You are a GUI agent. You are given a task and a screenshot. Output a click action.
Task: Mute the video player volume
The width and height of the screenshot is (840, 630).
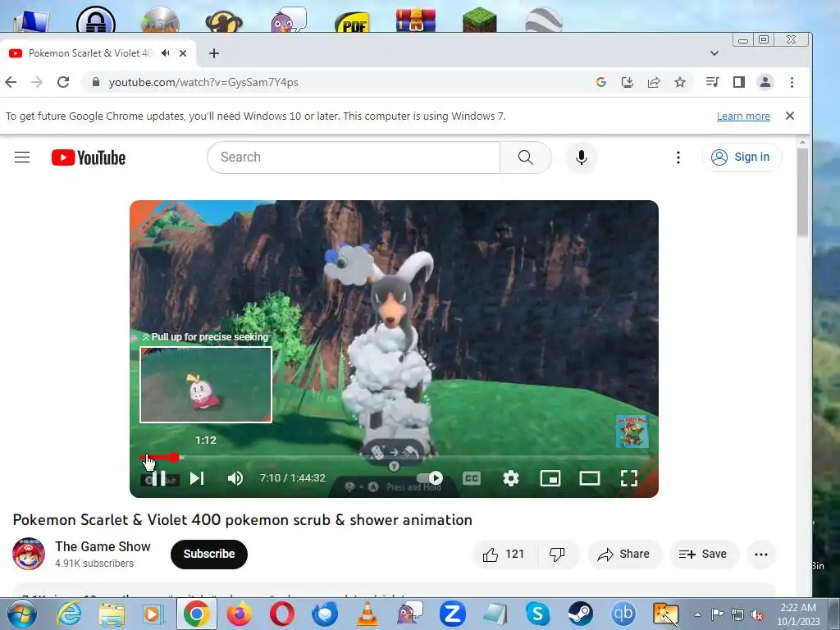coord(235,478)
